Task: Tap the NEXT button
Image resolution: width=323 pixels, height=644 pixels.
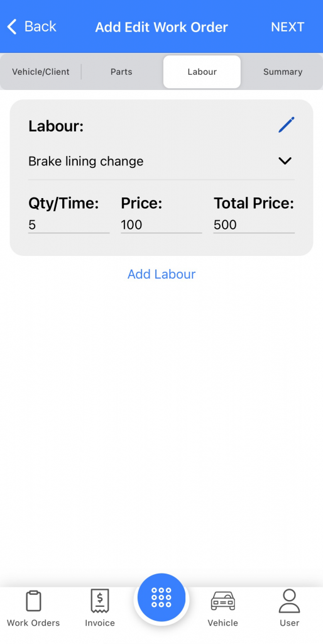Action: (288, 27)
